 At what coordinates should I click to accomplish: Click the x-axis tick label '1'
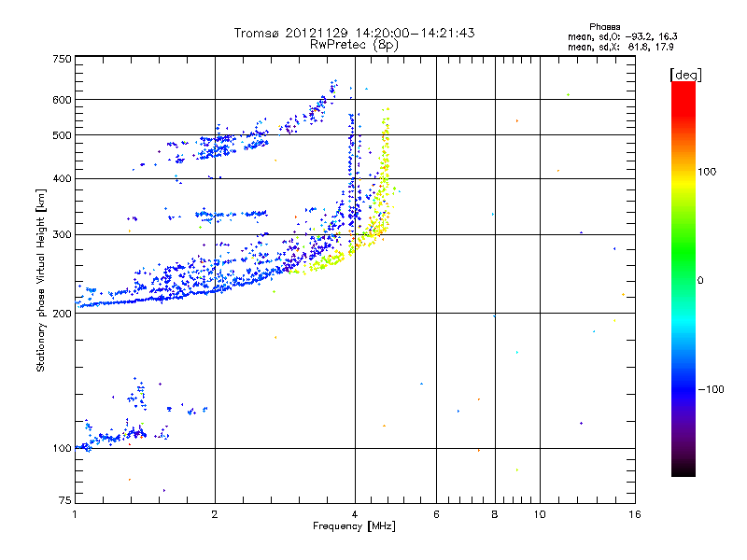[75, 514]
